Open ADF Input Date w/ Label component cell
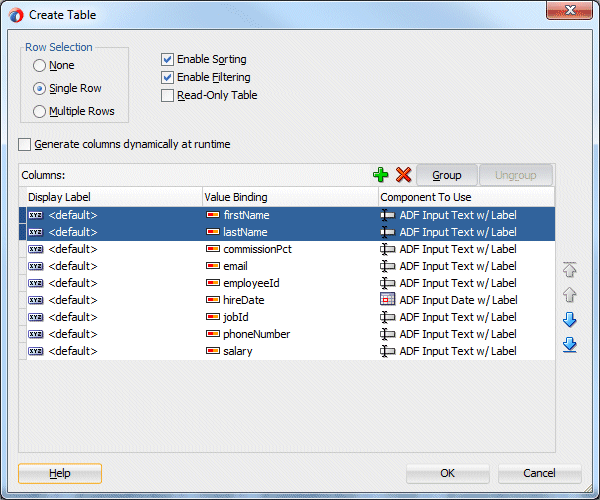Viewport: 600px width, 500px height. coord(466,300)
